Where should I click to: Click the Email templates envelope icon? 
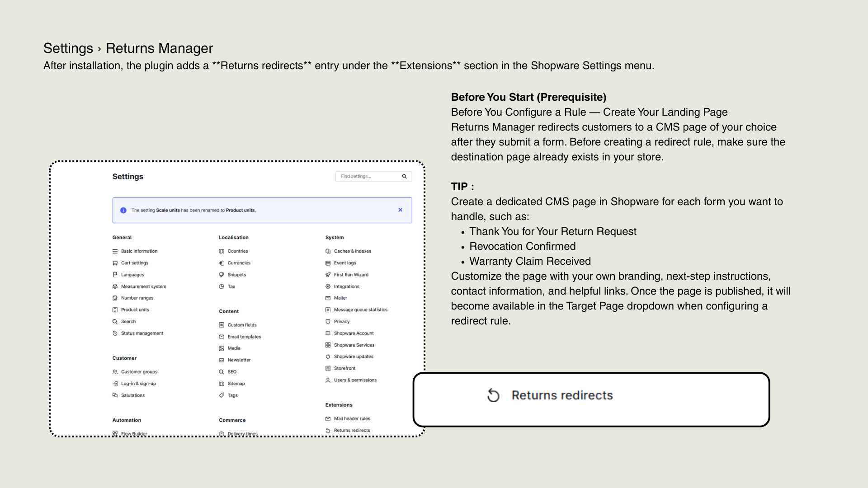pos(222,337)
